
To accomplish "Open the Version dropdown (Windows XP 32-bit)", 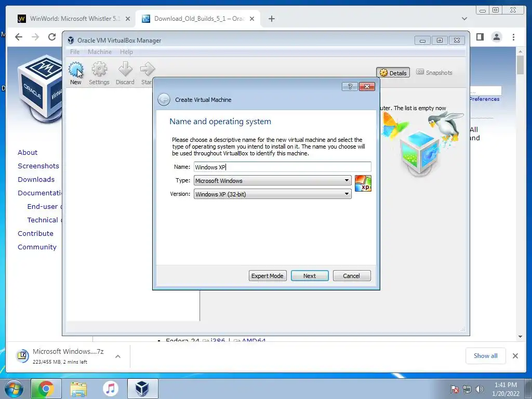I will click(272, 194).
